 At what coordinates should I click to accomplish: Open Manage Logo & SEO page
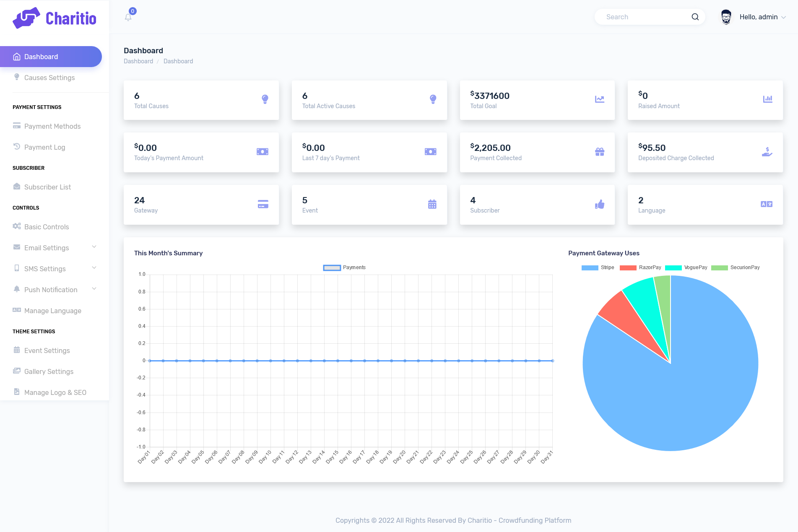pos(55,392)
